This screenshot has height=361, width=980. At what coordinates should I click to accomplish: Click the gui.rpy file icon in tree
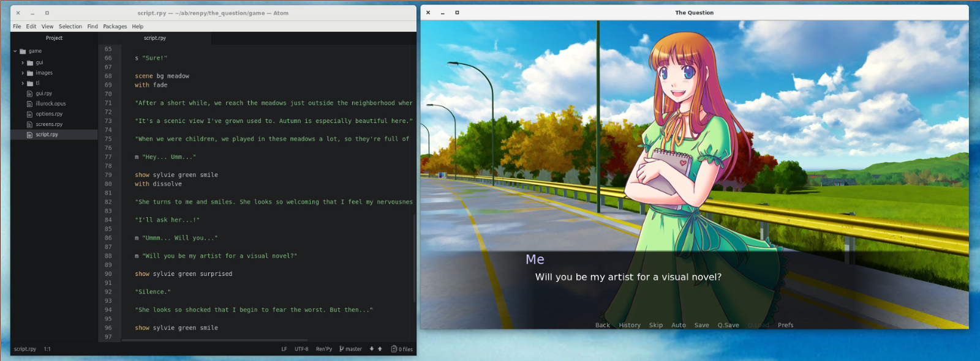pos(29,94)
